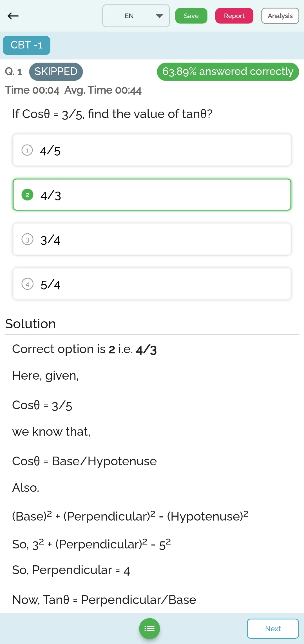Click the 3/4 answer card

pos(152,239)
